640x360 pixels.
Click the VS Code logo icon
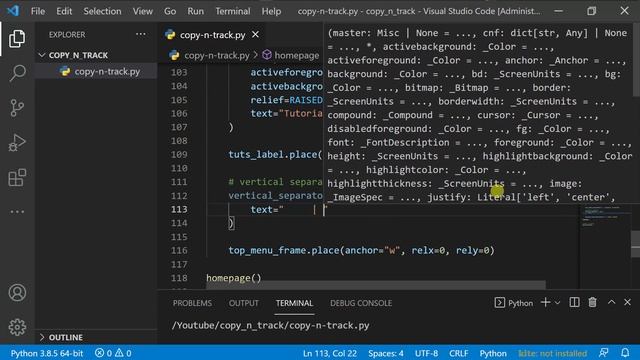point(13,11)
